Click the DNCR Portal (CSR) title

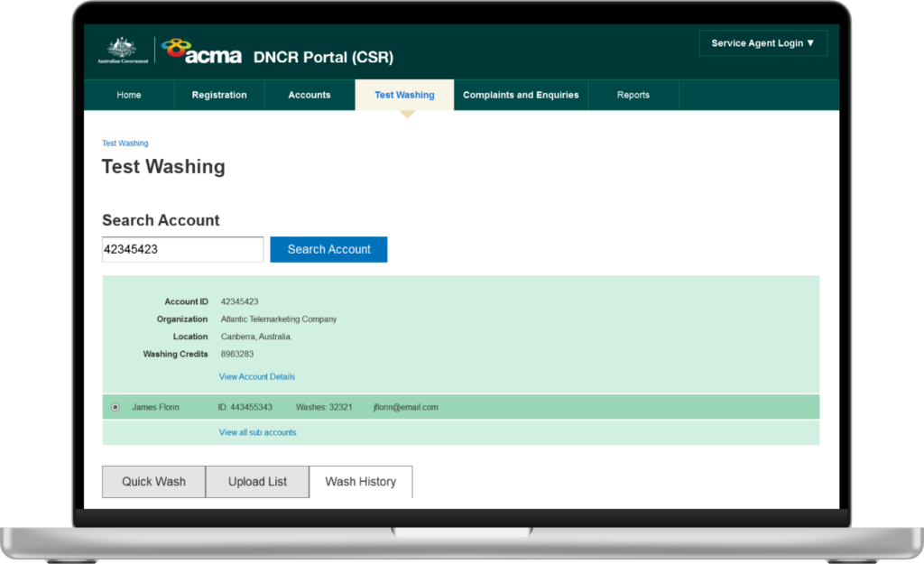point(323,58)
